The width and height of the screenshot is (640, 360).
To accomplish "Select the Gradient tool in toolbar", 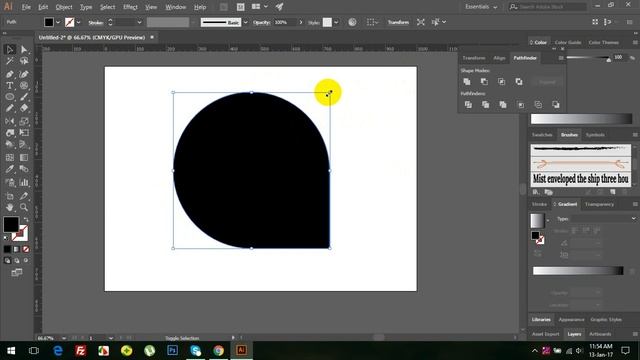I will pyautogui.click(x=24, y=158).
